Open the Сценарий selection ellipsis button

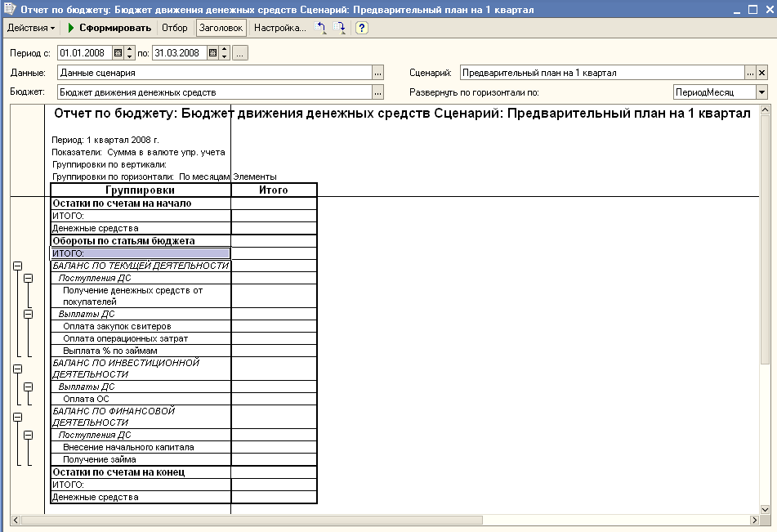[750, 73]
